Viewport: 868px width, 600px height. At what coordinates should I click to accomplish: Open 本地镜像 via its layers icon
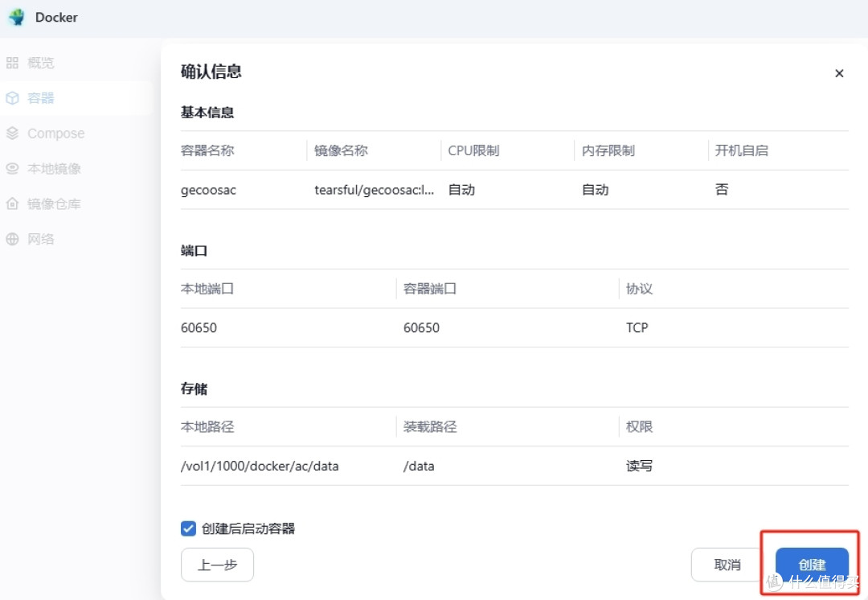pyautogui.click(x=14, y=168)
